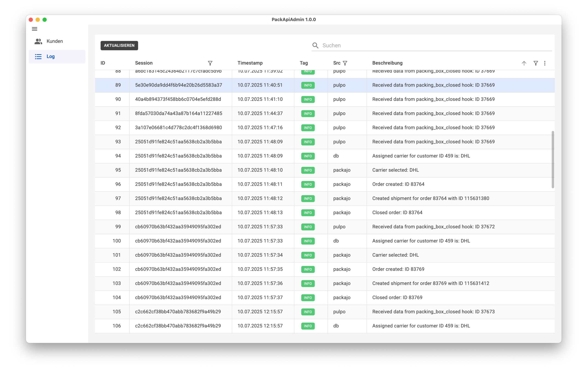The height and width of the screenshot is (381, 588).
Task: Click shipment ID 115631412 description
Action: click(x=431, y=283)
